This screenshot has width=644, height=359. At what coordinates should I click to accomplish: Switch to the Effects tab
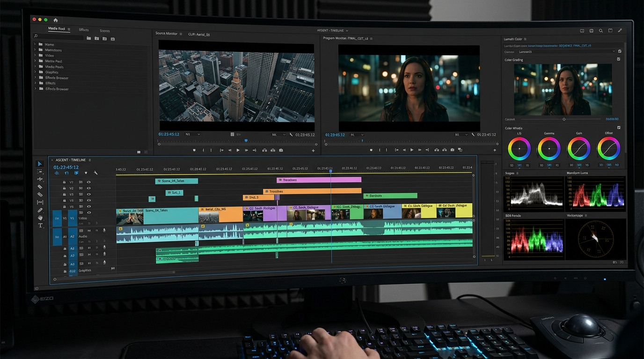point(84,30)
